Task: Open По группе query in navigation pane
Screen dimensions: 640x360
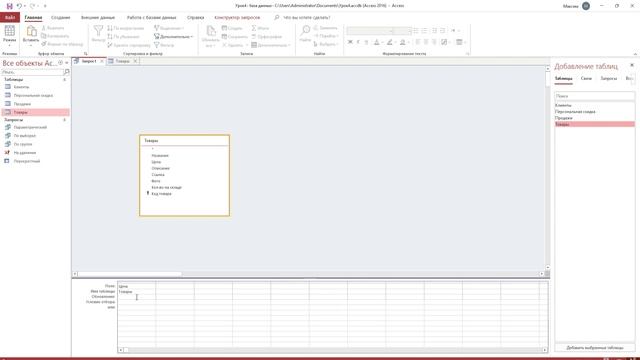Action: [23, 144]
